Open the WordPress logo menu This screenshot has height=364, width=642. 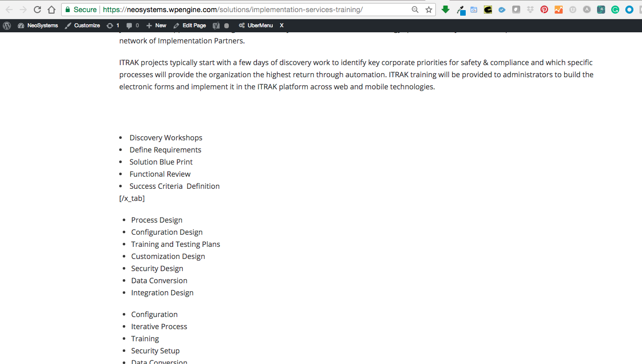coord(7,26)
